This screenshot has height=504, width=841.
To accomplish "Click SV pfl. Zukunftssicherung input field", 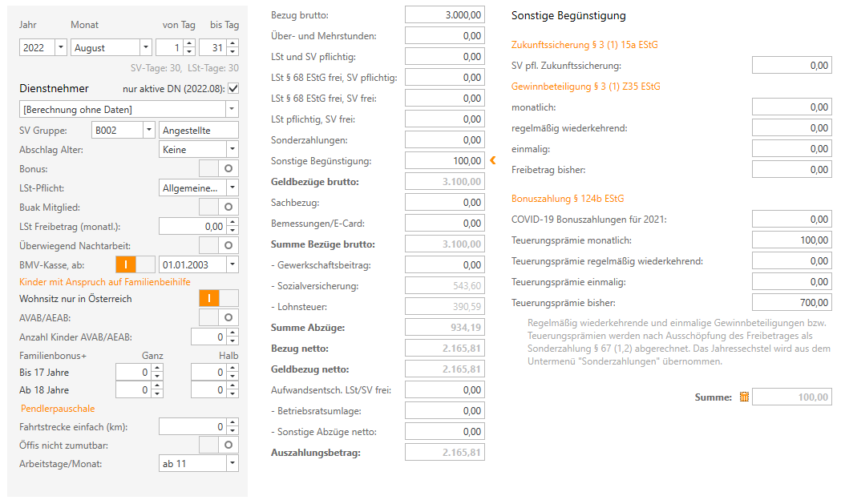I will tap(791, 66).
